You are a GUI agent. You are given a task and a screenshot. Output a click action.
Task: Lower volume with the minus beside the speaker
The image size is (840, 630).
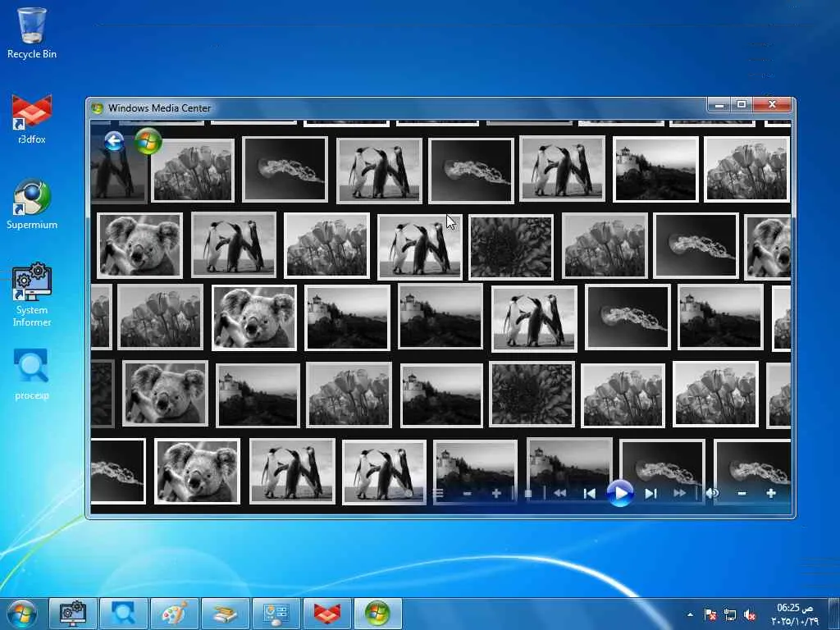click(x=742, y=493)
